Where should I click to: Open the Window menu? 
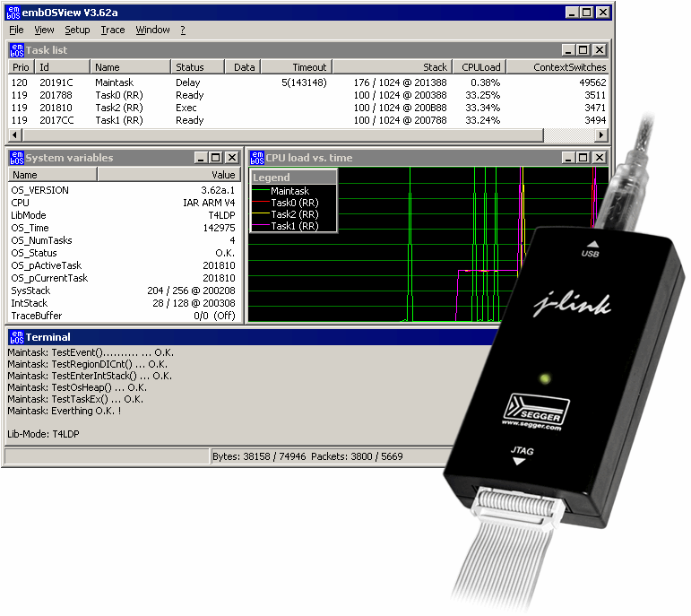click(152, 30)
